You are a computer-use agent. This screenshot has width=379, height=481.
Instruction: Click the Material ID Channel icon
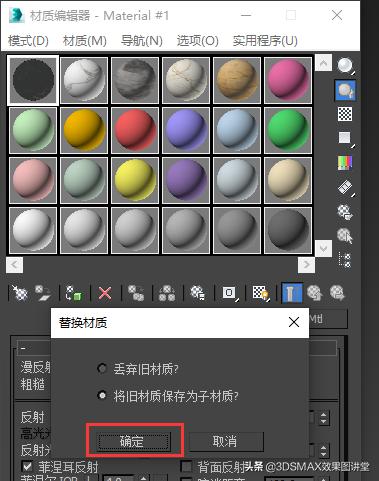tap(230, 293)
